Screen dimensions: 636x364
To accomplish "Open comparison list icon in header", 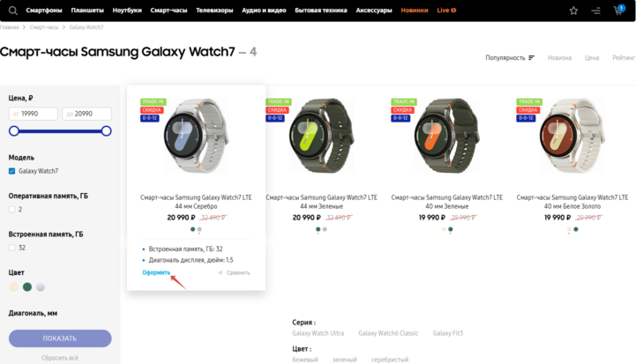I will pyautogui.click(x=595, y=11).
